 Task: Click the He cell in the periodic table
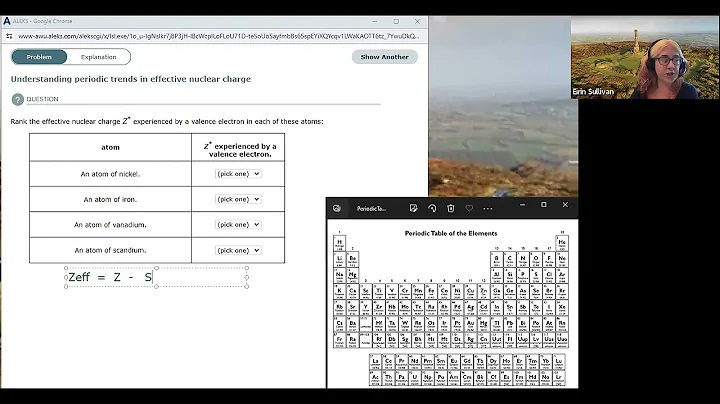pos(562,243)
